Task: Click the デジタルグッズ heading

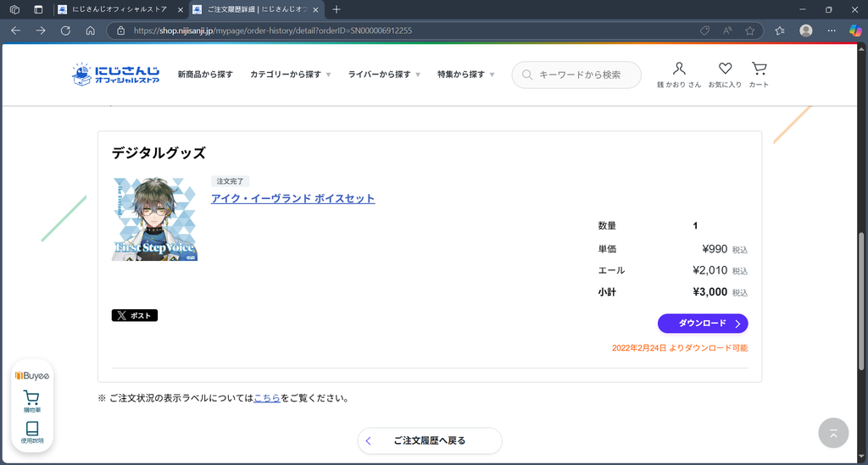Action: [x=159, y=153]
